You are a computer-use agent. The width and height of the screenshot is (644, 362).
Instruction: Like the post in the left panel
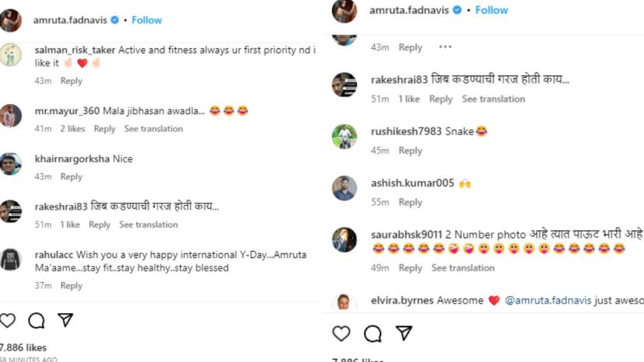point(7,320)
